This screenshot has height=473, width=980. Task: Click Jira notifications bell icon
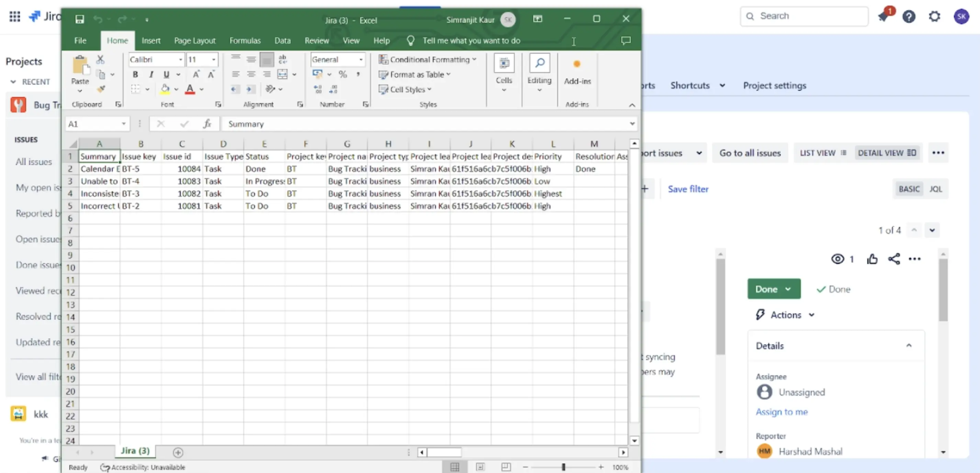click(883, 16)
